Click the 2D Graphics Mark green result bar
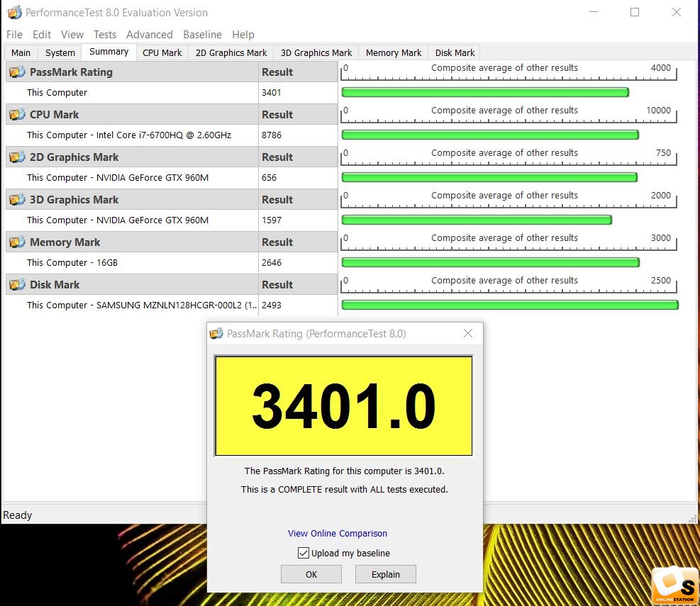The height and width of the screenshot is (606, 700). [489, 178]
